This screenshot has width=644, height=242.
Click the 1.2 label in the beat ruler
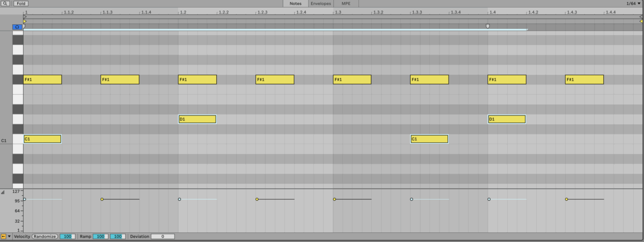point(183,12)
